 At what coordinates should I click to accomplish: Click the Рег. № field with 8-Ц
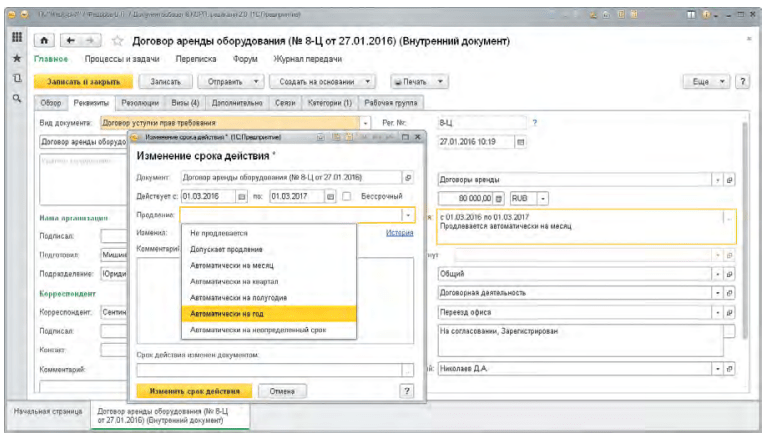[x=482, y=123]
